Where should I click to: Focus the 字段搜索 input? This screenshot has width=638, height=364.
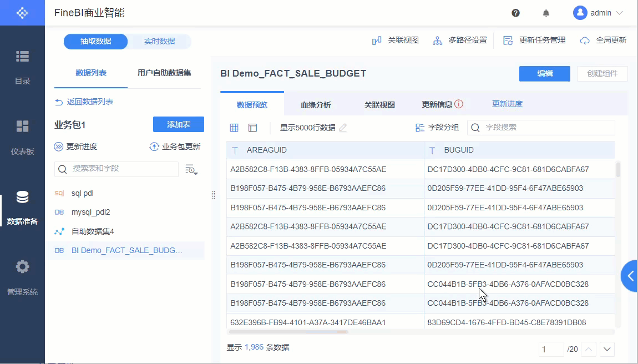(x=541, y=128)
